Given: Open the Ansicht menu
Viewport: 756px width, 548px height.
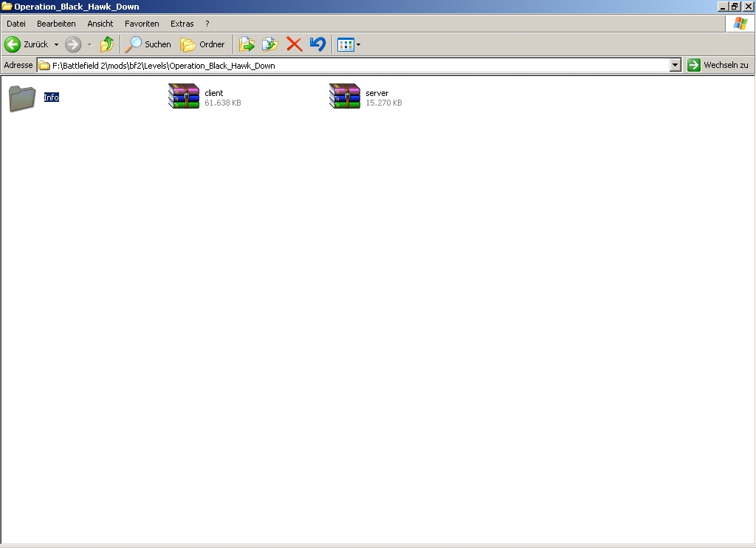Looking at the screenshot, I should click(x=100, y=24).
